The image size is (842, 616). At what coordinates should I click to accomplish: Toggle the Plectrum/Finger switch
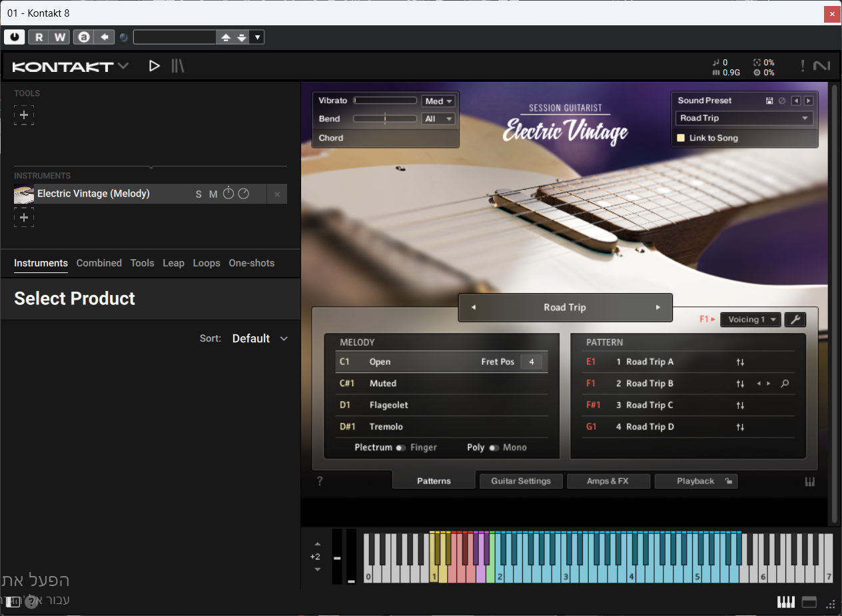(x=400, y=448)
